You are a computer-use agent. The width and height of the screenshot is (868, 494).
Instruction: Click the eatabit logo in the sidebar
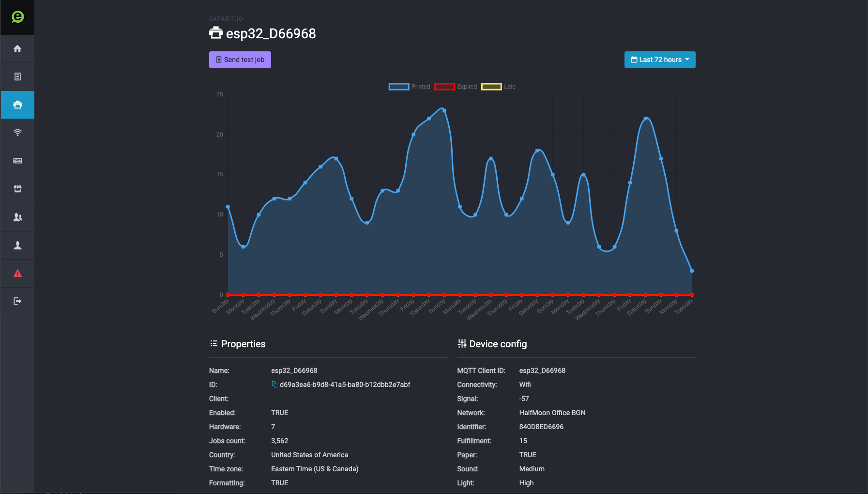click(17, 17)
